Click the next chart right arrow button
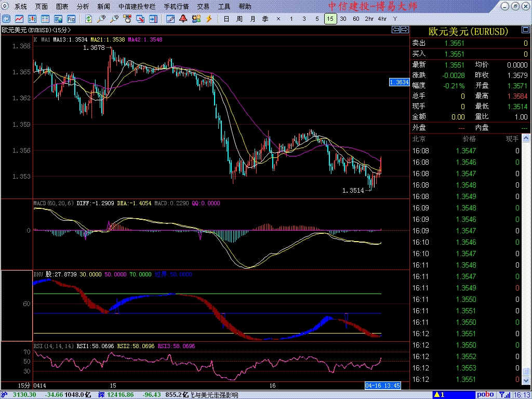Screen dimensions: 532x399 [x=404, y=30]
